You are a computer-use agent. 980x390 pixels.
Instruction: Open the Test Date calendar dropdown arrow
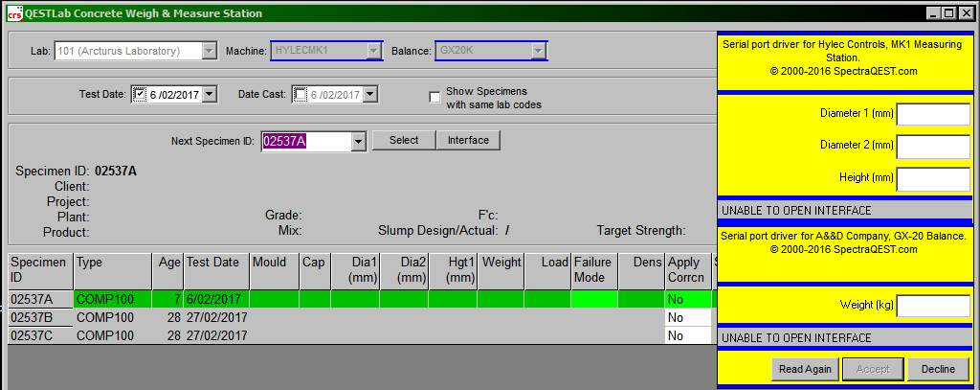point(210,95)
